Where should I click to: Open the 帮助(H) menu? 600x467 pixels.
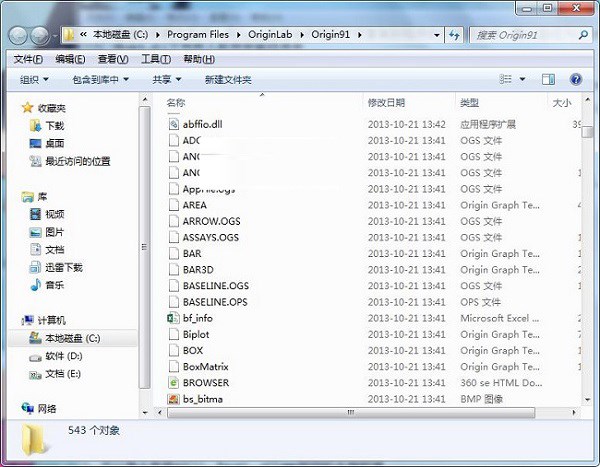[199, 59]
